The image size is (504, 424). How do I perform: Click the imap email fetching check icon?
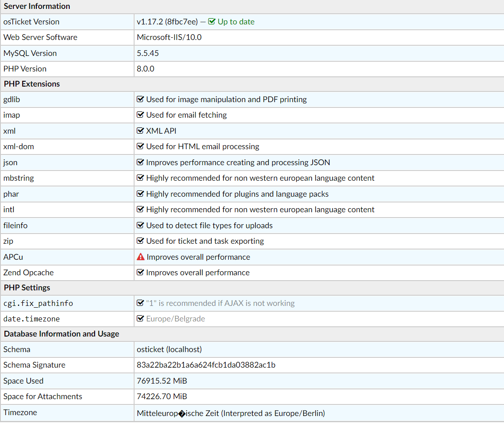coord(140,115)
